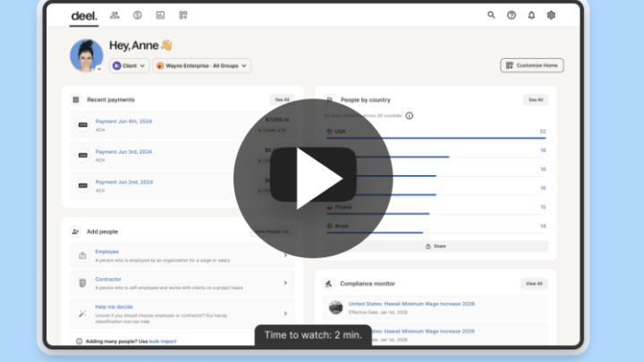The height and width of the screenshot is (362, 644).
Task: Click Hawaii 2028 compliance item thumbnail
Action: tap(335, 307)
